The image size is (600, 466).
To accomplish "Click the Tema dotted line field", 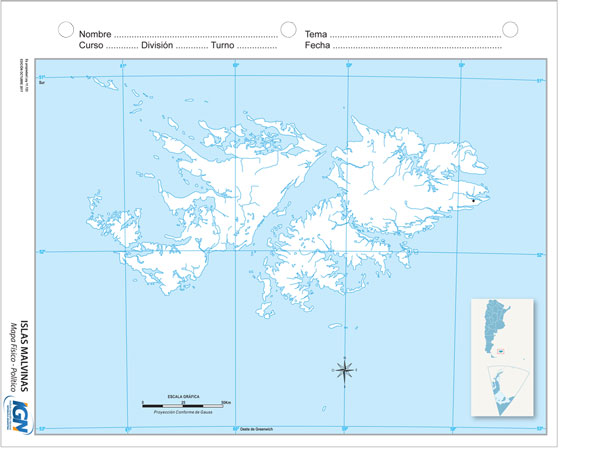I will point(416,37).
